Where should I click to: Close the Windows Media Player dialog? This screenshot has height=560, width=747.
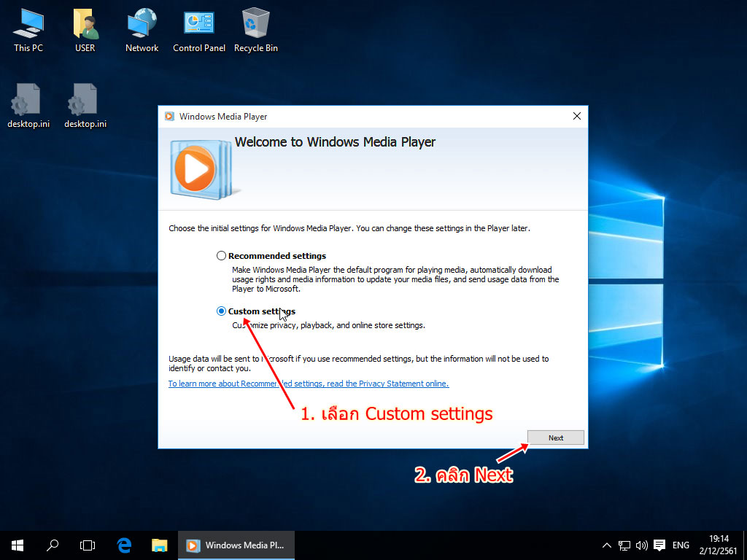[x=576, y=116]
